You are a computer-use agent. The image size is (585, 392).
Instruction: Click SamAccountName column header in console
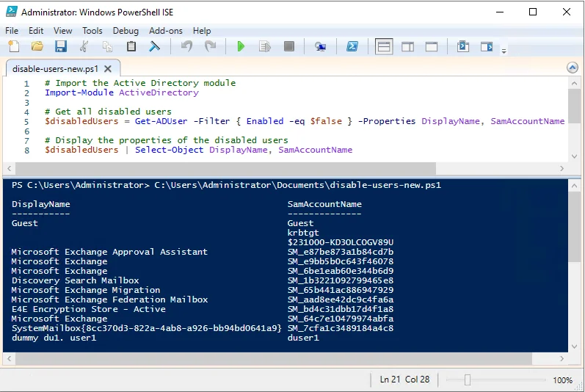324,204
